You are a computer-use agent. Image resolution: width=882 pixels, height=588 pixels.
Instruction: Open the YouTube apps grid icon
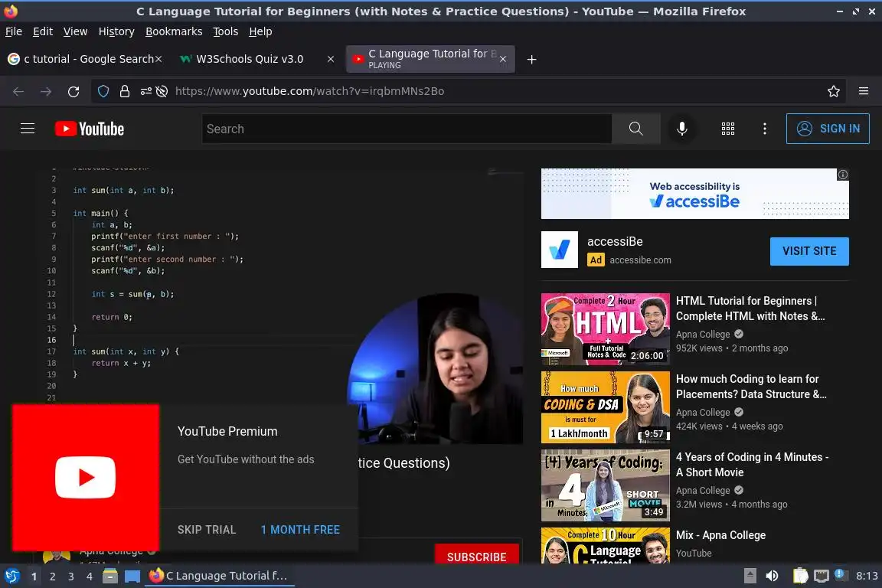pos(728,129)
